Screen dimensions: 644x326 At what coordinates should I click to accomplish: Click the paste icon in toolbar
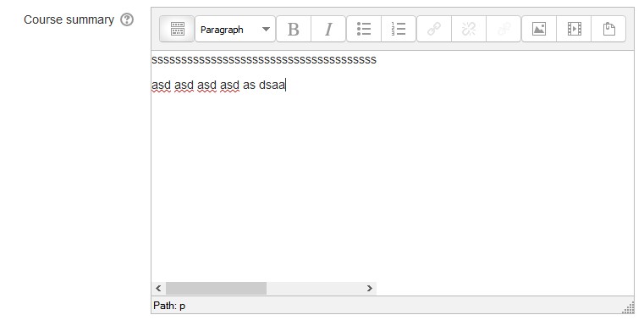[608, 29]
